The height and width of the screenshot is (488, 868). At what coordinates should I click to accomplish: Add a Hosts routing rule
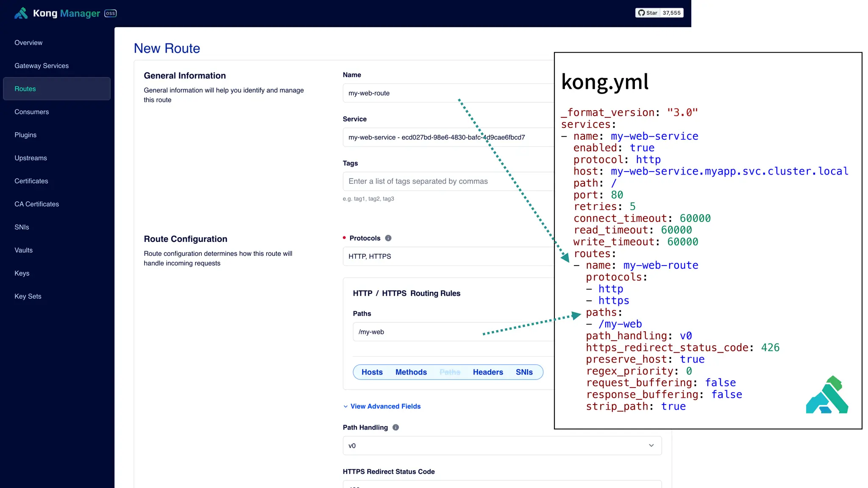[x=372, y=372]
